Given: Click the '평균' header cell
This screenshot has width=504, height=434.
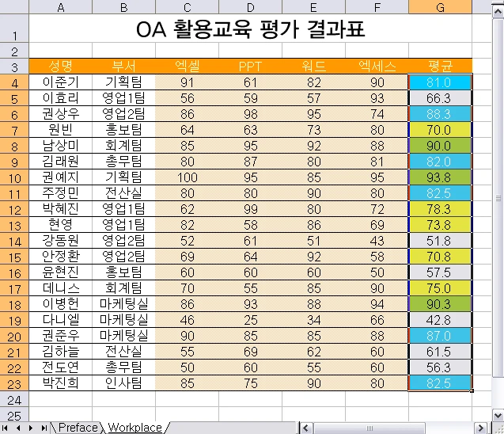Looking at the screenshot, I should 441,67.
